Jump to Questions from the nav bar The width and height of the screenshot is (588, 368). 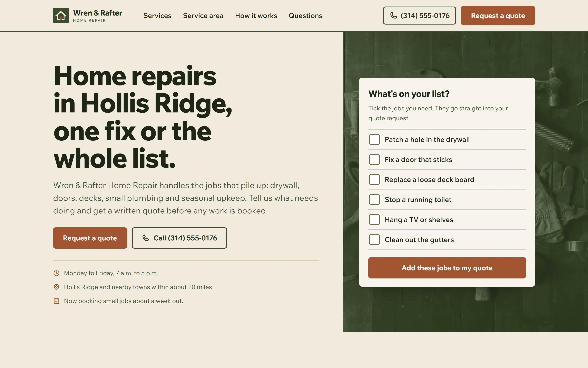click(x=305, y=16)
